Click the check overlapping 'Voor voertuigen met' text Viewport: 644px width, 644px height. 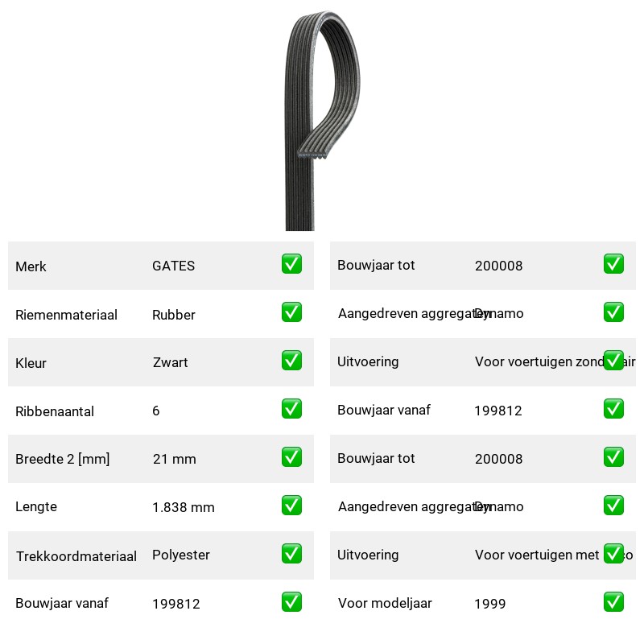613,553
